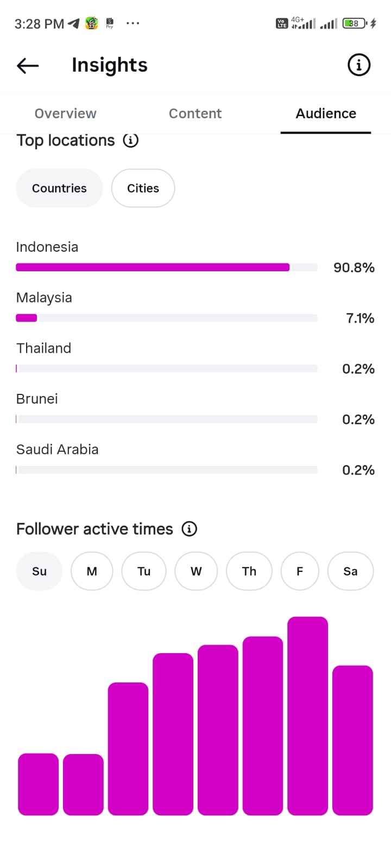The height and width of the screenshot is (868, 391).
Task: Choose the Th day chip
Action: click(x=249, y=571)
